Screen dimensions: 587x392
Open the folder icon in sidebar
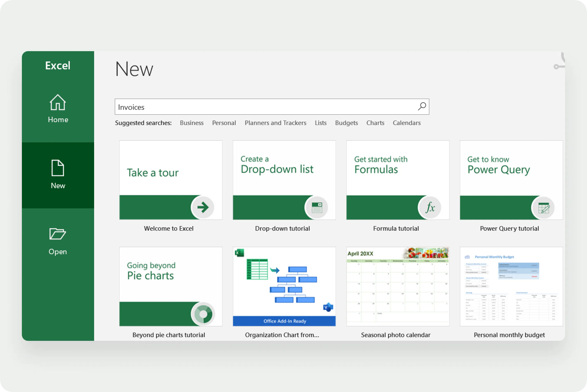[x=58, y=234]
